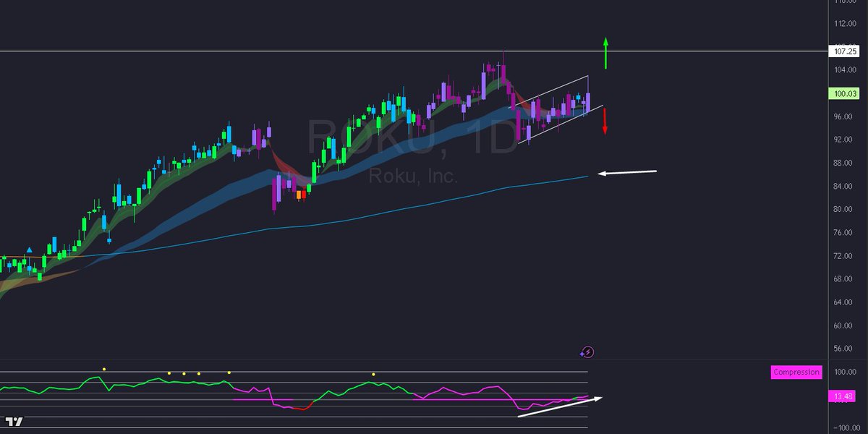Open the purple lightning quick-action icon

coord(588,352)
